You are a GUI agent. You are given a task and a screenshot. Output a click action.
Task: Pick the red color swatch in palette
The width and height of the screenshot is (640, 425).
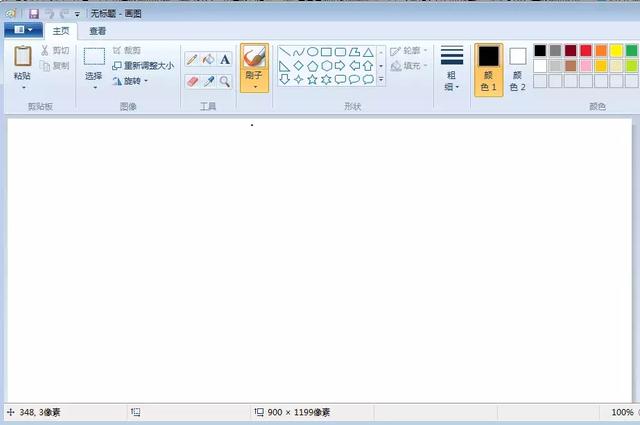tap(586, 50)
